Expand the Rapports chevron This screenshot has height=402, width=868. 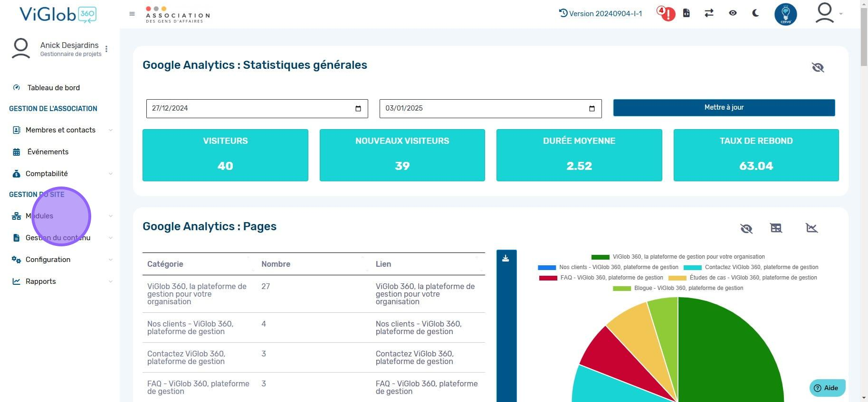pyautogui.click(x=111, y=281)
